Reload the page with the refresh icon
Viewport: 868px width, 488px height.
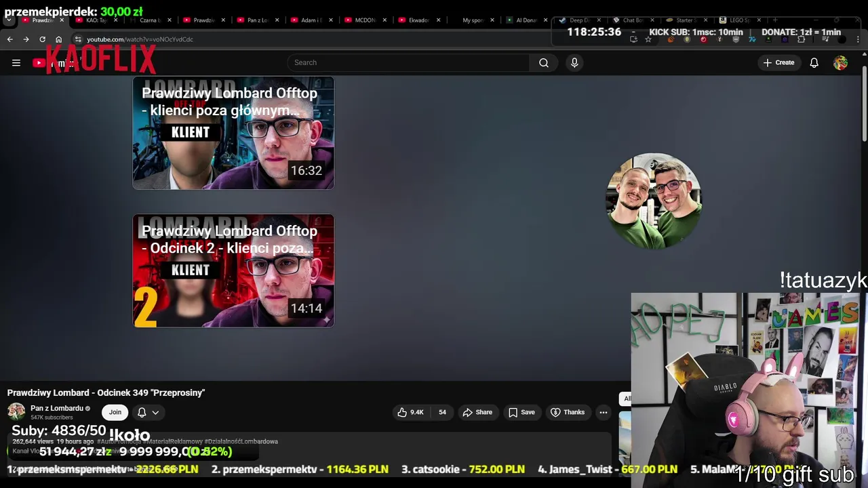tap(42, 39)
